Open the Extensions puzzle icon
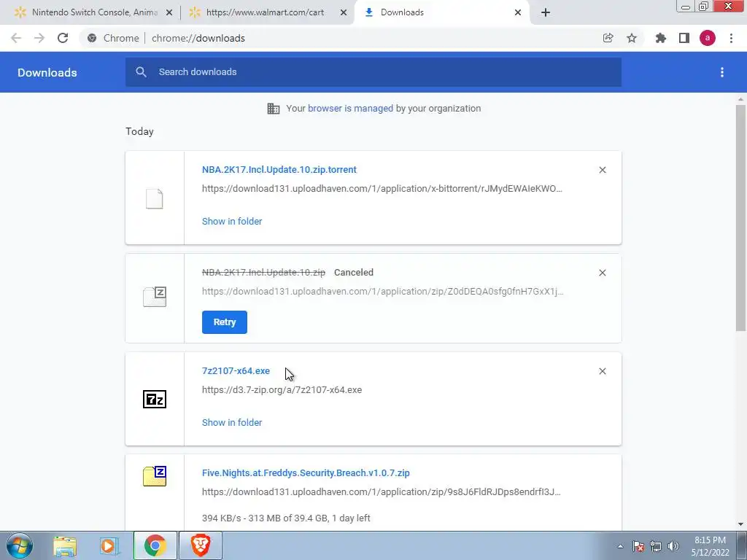Image resolution: width=747 pixels, height=560 pixels. click(x=661, y=38)
